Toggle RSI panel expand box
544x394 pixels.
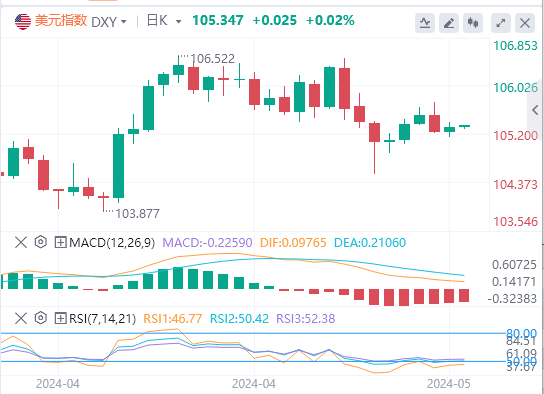[x=60, y=318]
